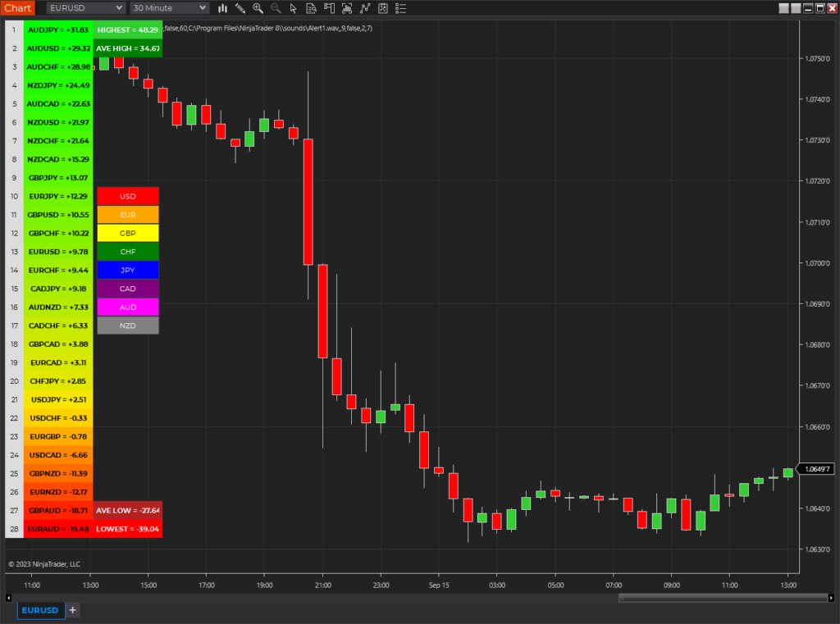Open the Drawing tools pencil icon
Viewport: 840px width, 624px height.
(240, 8)
